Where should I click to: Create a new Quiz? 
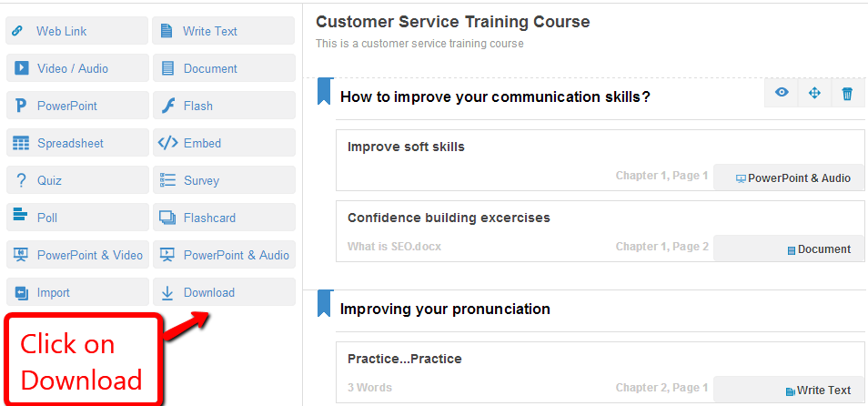(76, 180)
